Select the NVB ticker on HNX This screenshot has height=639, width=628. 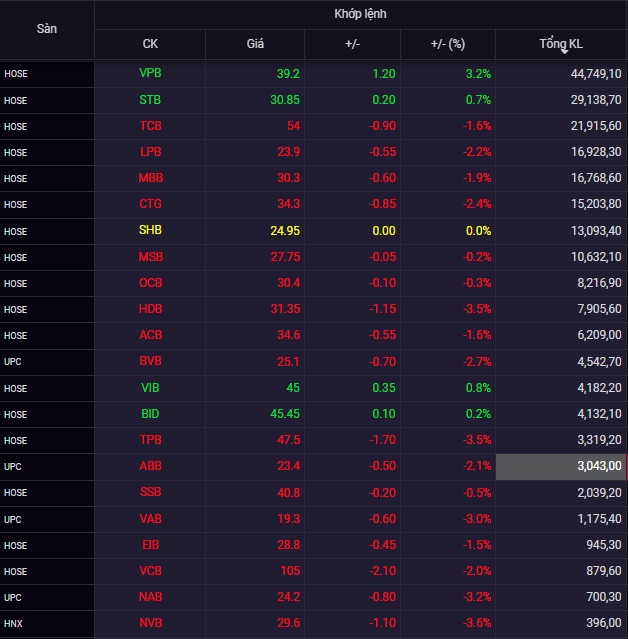click(150, 623)
